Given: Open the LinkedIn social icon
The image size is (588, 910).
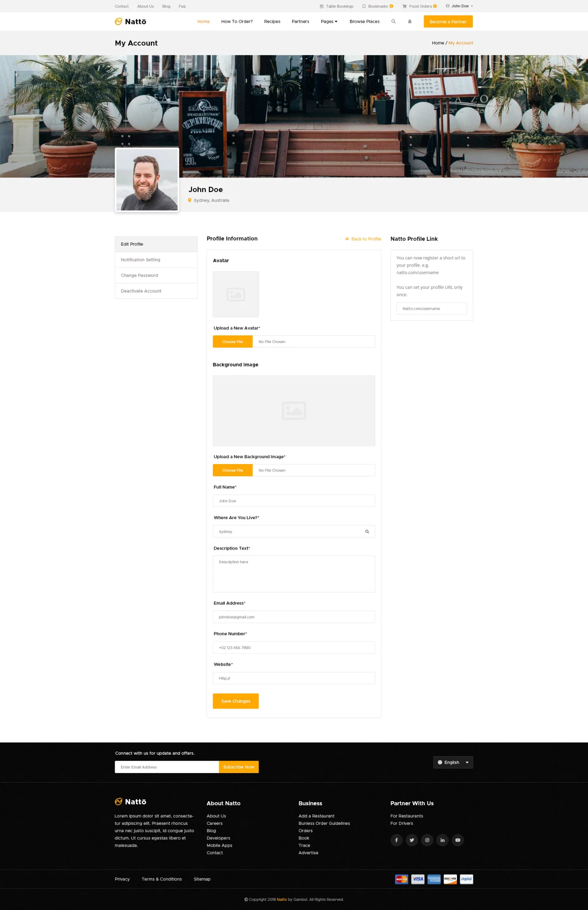Looking at the screenshot, I should [442, 840].
